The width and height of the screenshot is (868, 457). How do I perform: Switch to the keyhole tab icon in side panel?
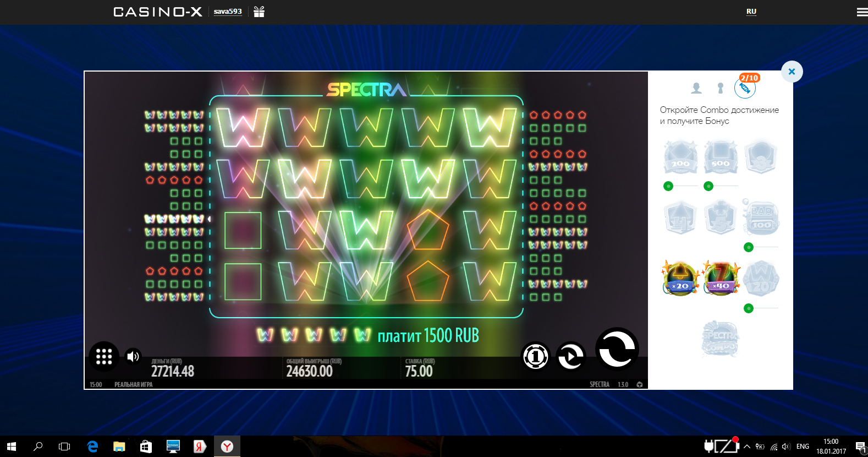pos(720,88)
